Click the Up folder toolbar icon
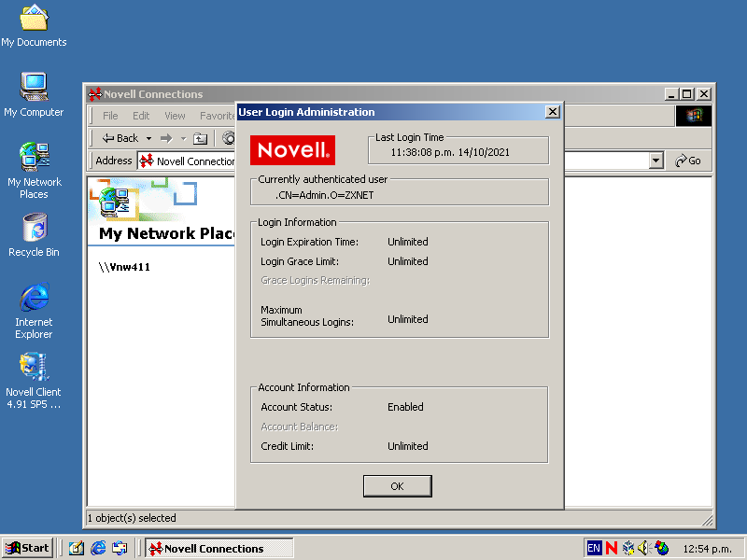Screen dimensions: 747x560 pos(200,138)
